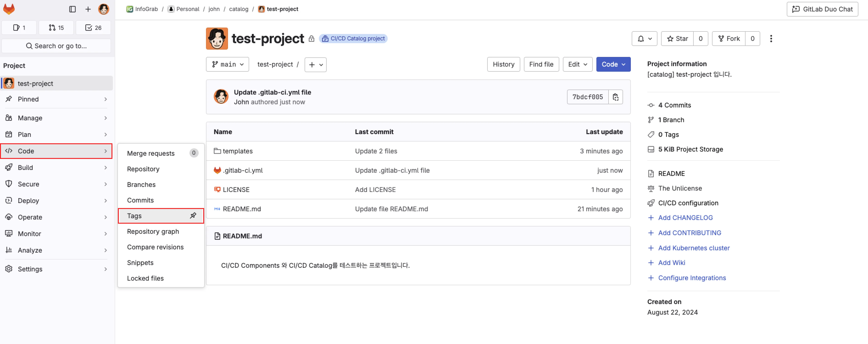Open the main branch dropdown

[x=227, y=64]
